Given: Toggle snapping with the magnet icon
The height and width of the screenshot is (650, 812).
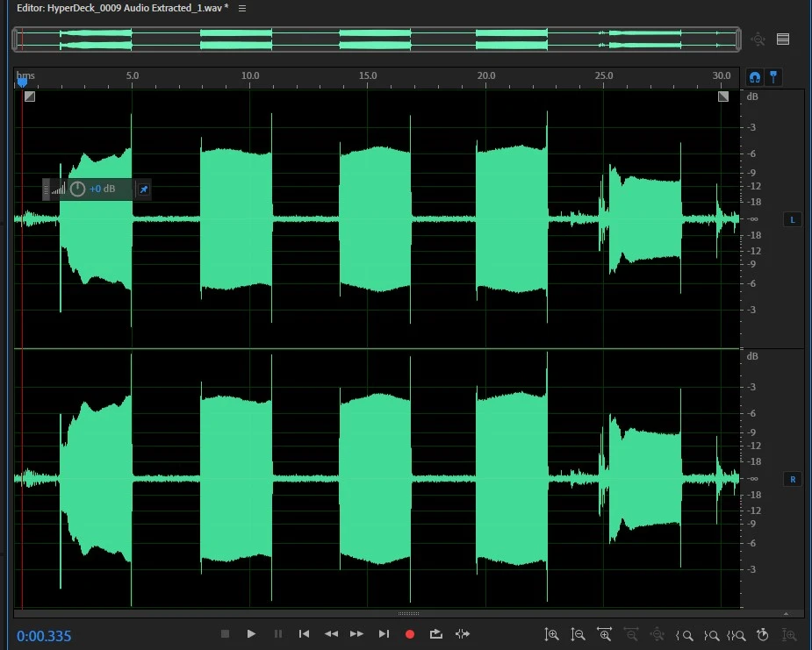Looking at the screenshot, I should pyautogui.click(x=754, y=77).
